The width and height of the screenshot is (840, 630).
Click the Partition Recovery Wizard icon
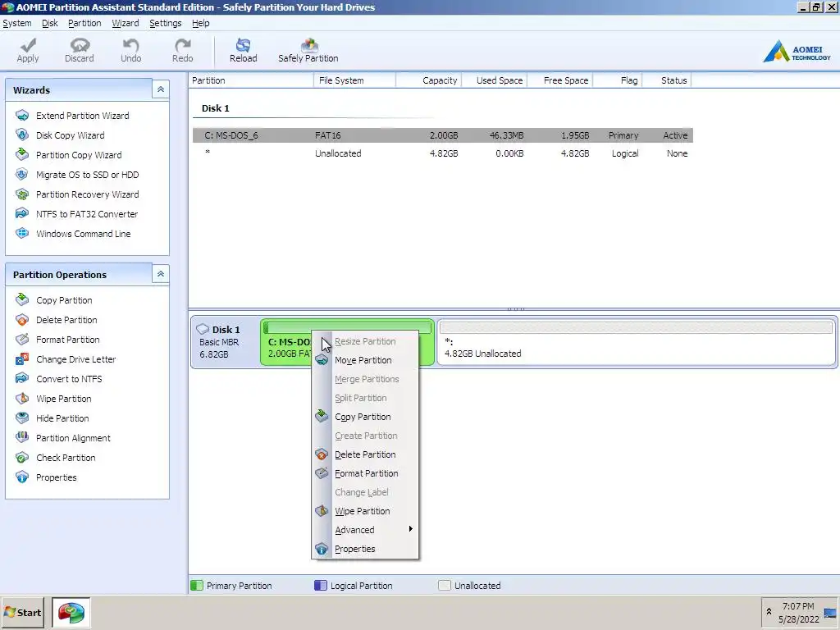[x=22, y=194]
